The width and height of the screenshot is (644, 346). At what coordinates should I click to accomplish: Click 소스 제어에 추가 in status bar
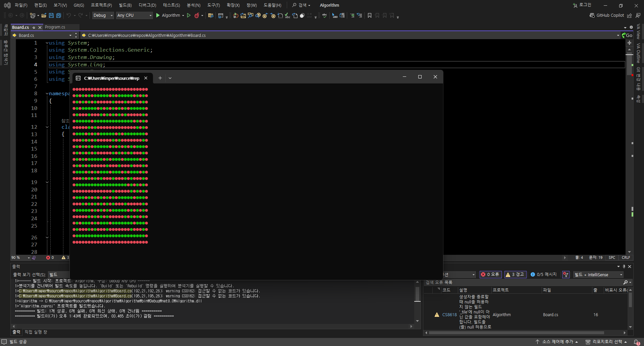[x=557, y=342]
